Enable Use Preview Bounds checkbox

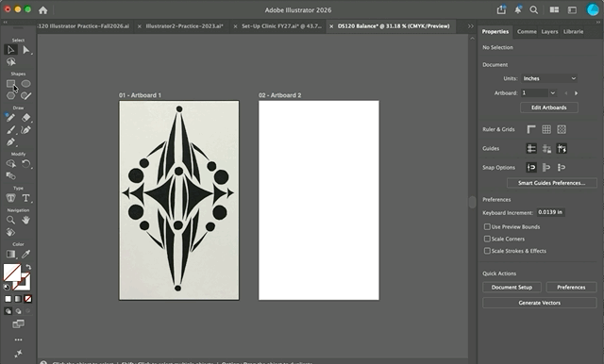pyautogui.click(x=487, y=226)
